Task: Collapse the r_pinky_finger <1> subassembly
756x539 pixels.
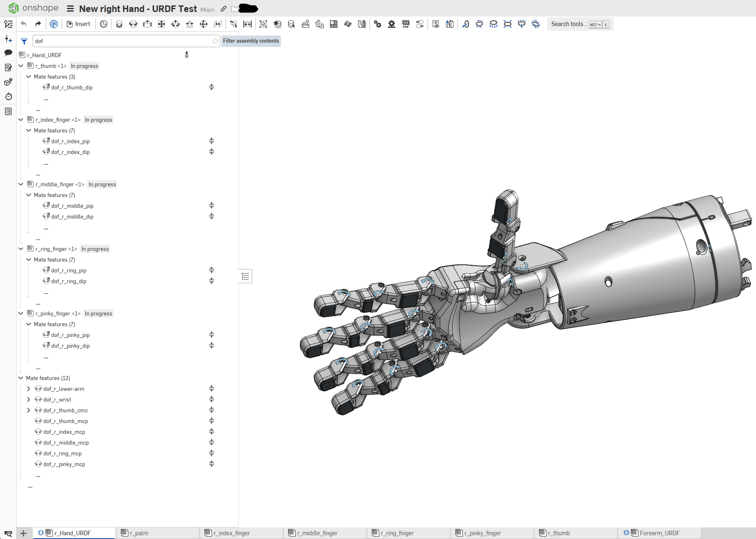Action: tap(21, 313)
